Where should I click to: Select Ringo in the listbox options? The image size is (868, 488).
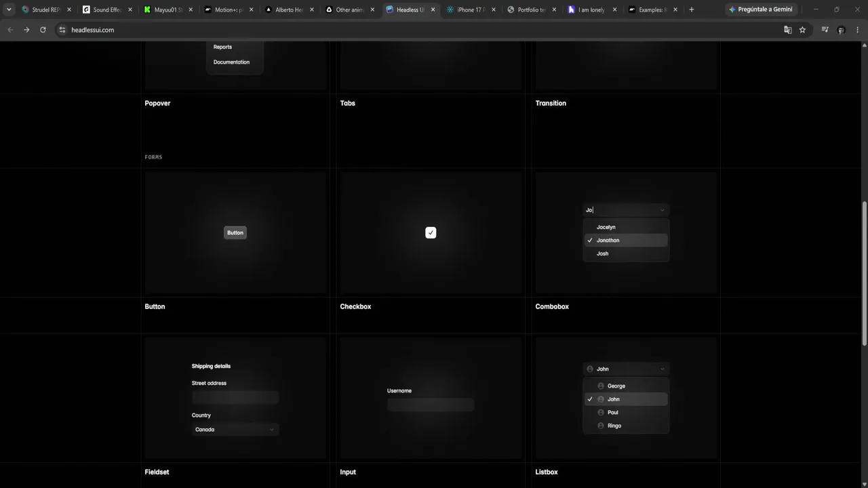626,426
